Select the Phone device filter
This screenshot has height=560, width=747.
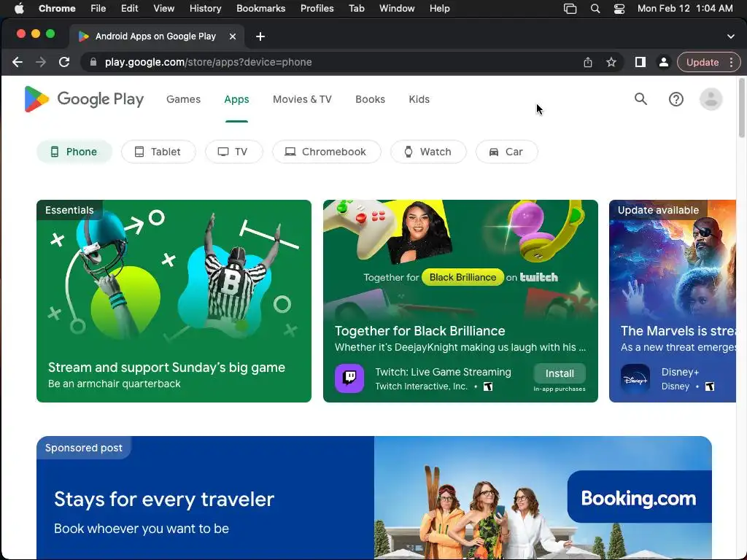coord(74,152)
